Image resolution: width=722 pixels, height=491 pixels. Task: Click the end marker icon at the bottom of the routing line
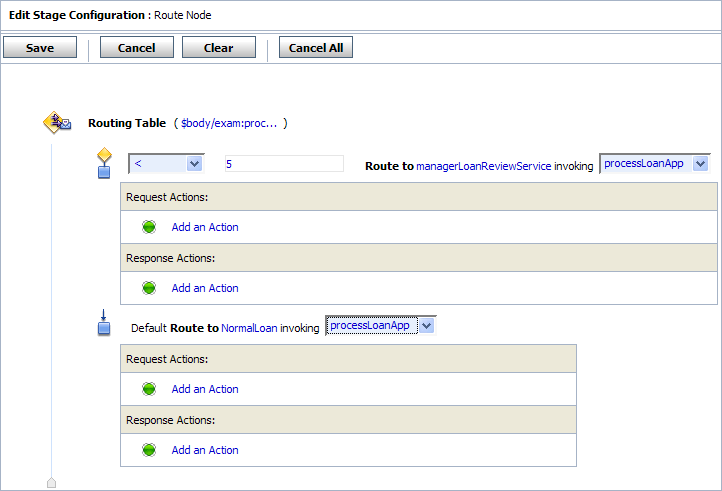coord(52,482)
